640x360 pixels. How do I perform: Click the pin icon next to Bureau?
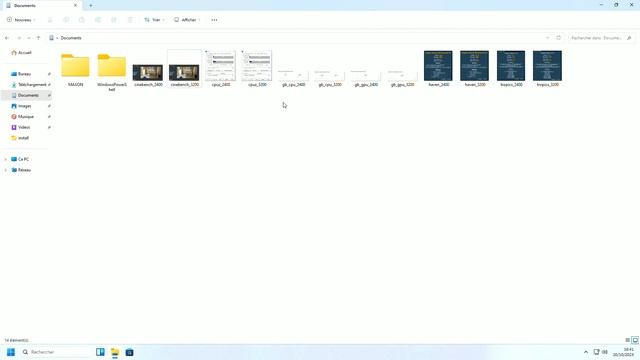(x=49, y=74)
